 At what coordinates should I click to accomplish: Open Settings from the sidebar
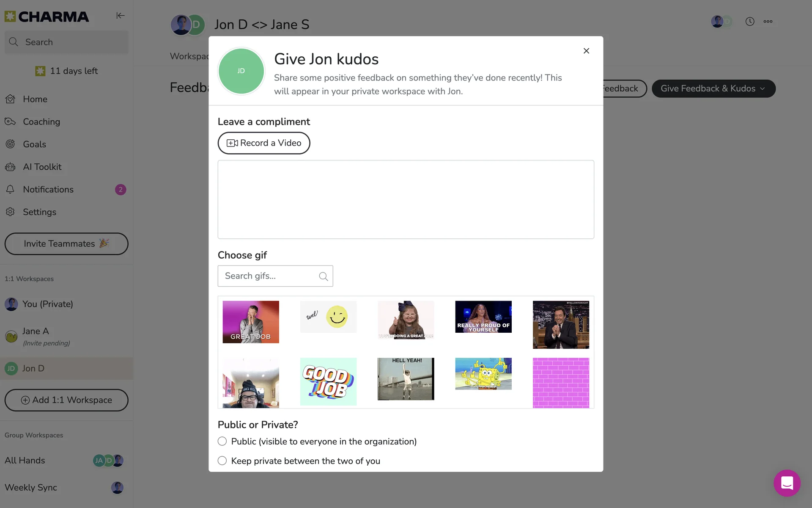[39, 212]
